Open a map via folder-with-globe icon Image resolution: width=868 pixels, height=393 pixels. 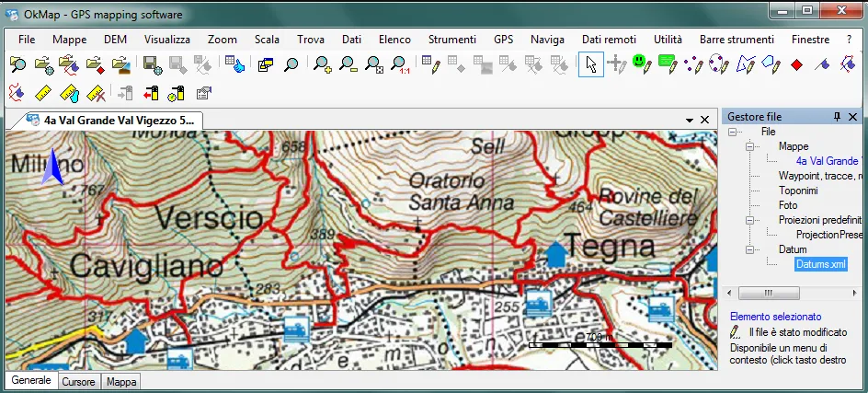44,64
